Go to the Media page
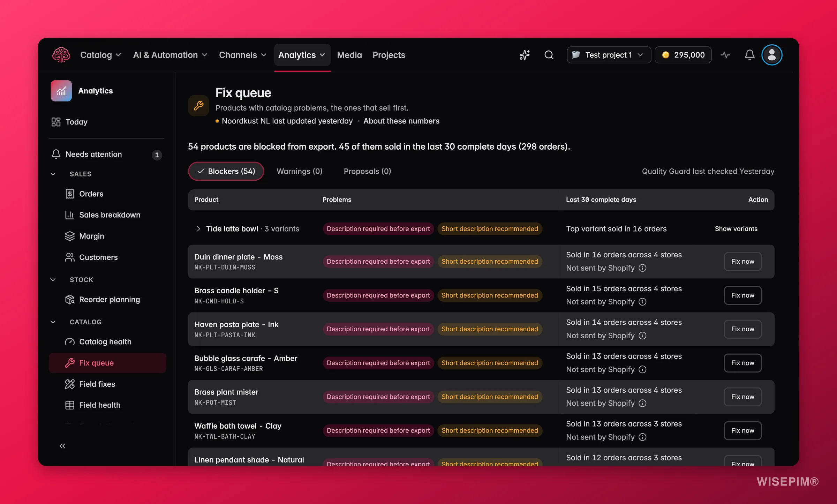The width and height of the screenshot is (837, 504). 349,55
